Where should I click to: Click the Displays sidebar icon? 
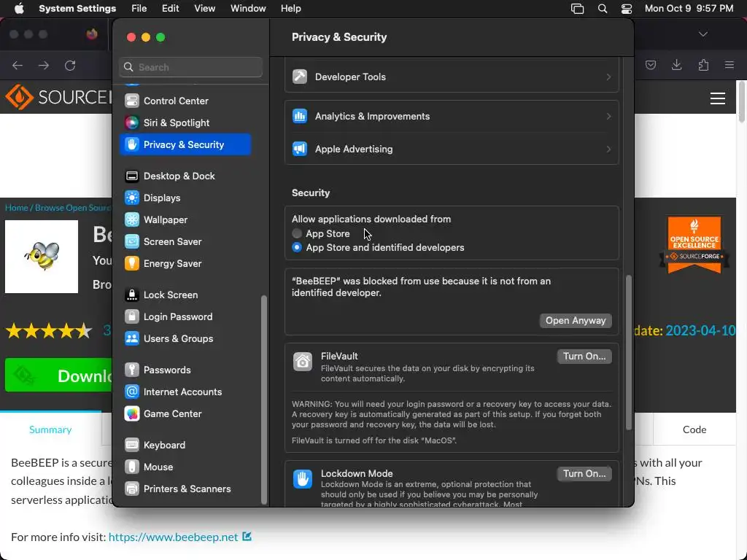(132, 198)
